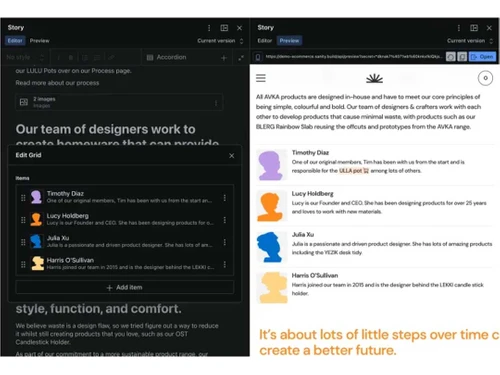Toggle mobile device preview icon
The image size is (500, 375).
[x=258, y=57]
